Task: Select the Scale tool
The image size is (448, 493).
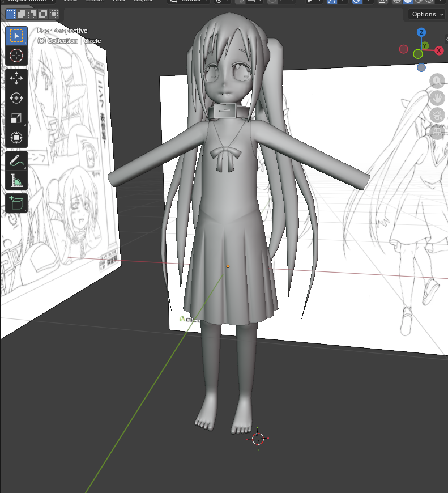Action: pos(16,118)
